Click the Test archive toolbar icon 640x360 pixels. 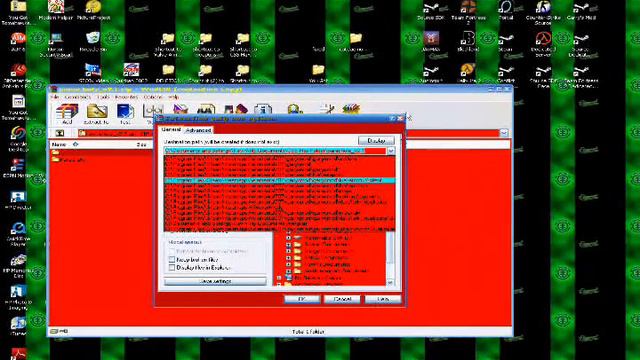click(125, 111)
